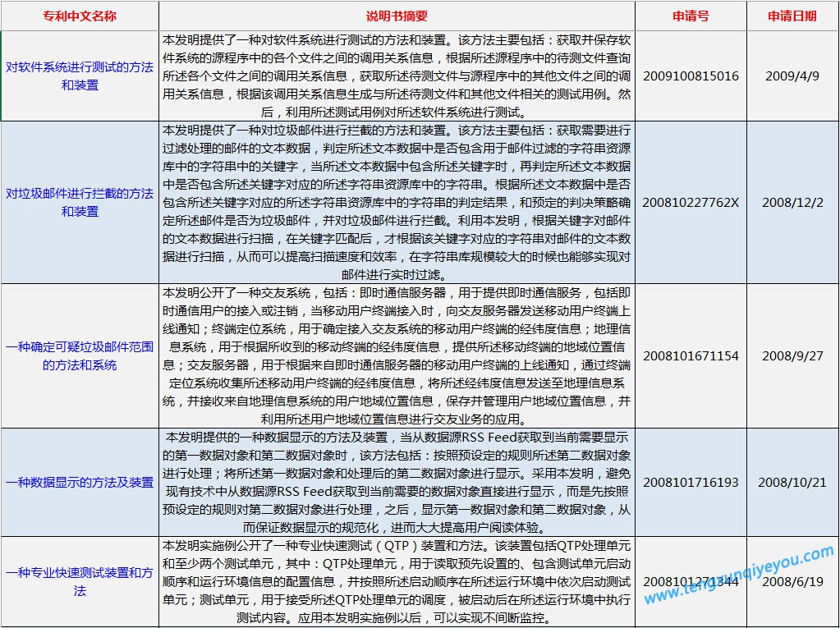The image size is (840, 628).
Task: Click the 说明书摘要 column header
Action: tap(397, 16)
